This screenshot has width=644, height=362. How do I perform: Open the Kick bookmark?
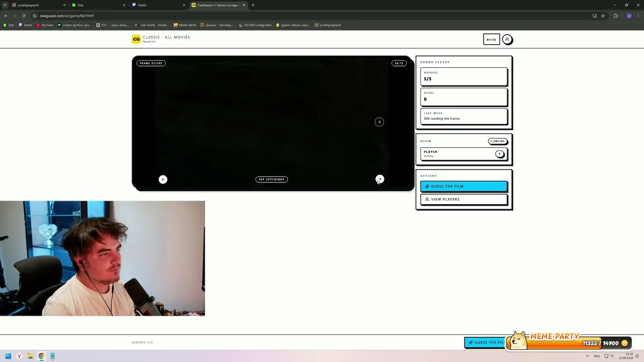pos(9,25)
